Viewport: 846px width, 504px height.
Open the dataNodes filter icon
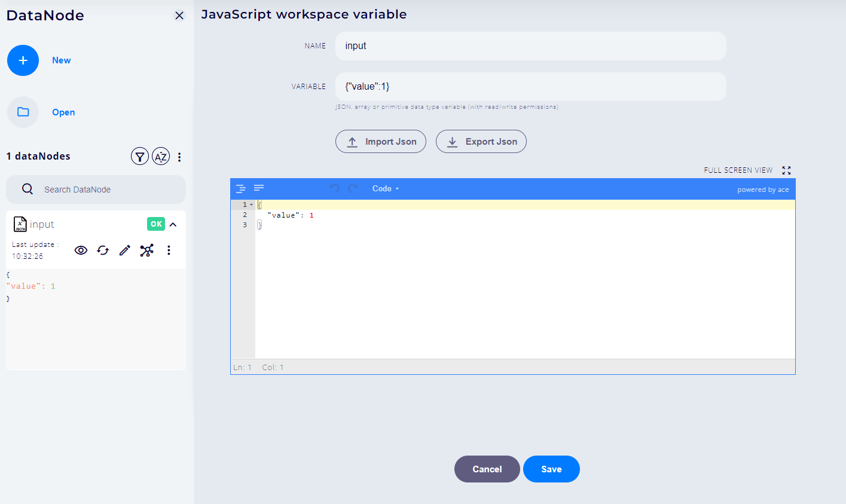(x=139, y=157)
